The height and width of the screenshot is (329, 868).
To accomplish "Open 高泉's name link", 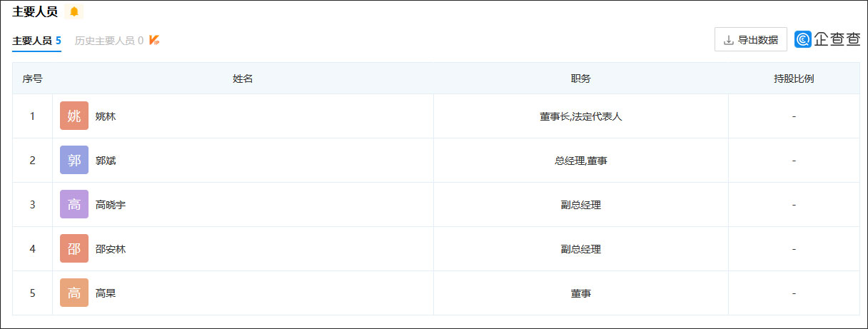I will coord(106,293).
